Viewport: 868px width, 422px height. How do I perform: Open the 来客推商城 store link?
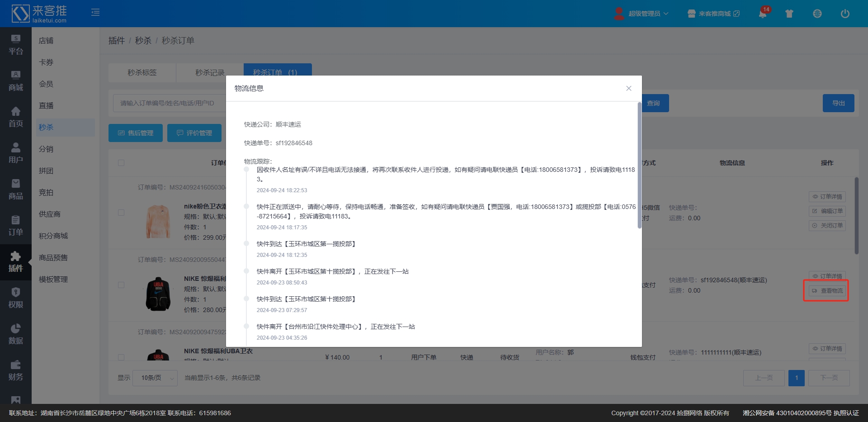pyautogui.click(x=714, y=14)
